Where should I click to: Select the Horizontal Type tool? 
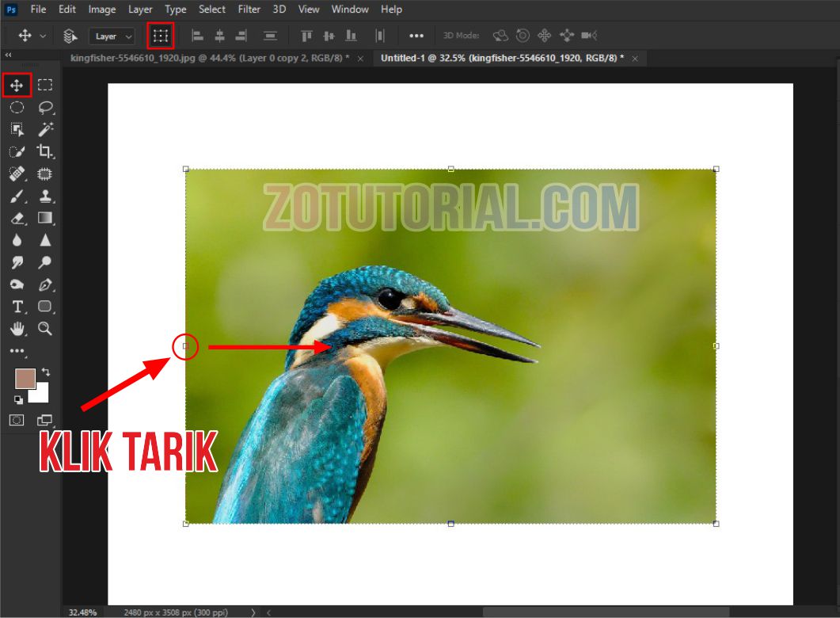(x=17, y=307)
